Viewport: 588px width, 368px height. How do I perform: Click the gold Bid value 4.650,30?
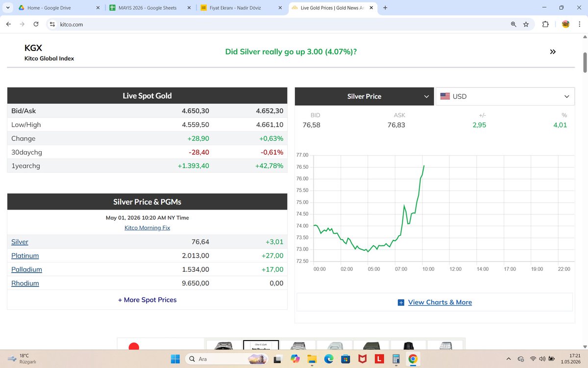tap(195, 111)
